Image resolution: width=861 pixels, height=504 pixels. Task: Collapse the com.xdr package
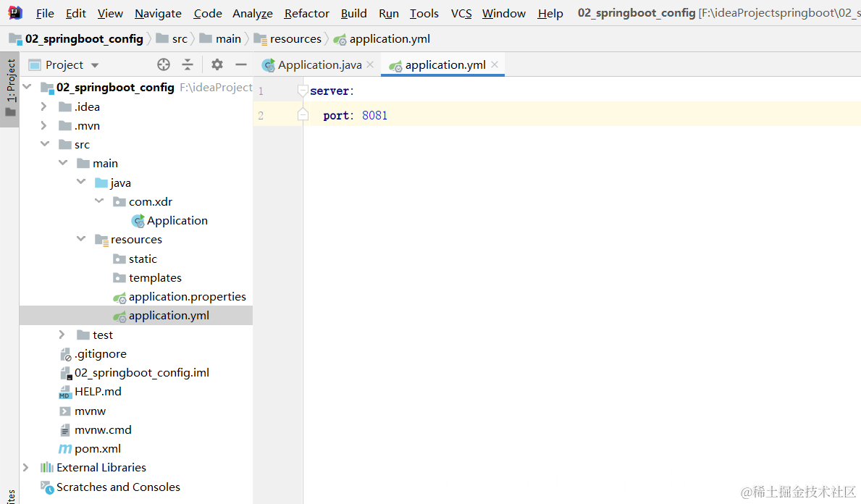(x=99, y=201)
